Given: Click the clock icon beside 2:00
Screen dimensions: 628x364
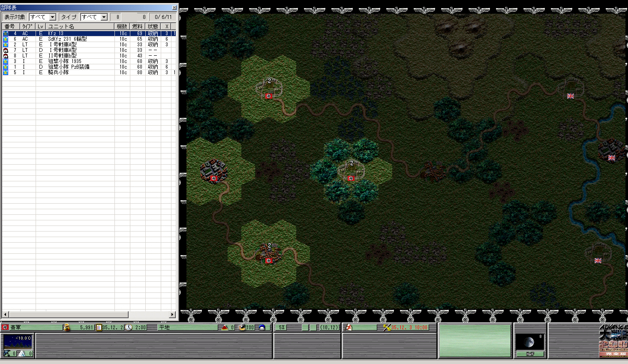Looking at the screenshot, I should 129,328.
